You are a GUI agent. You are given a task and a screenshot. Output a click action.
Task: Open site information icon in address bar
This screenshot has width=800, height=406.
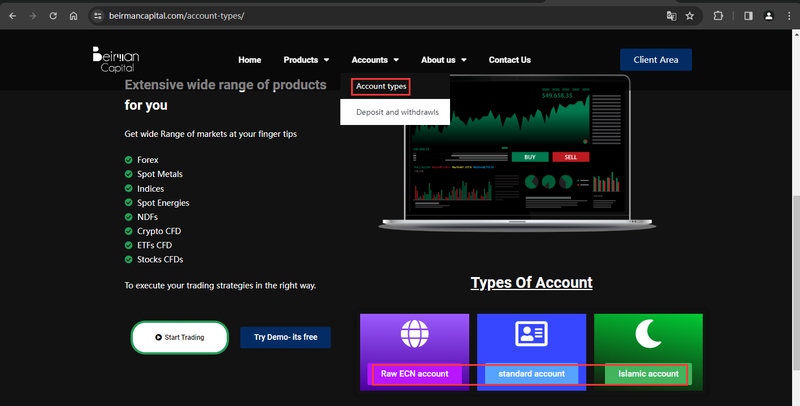(x=98, y=16)
